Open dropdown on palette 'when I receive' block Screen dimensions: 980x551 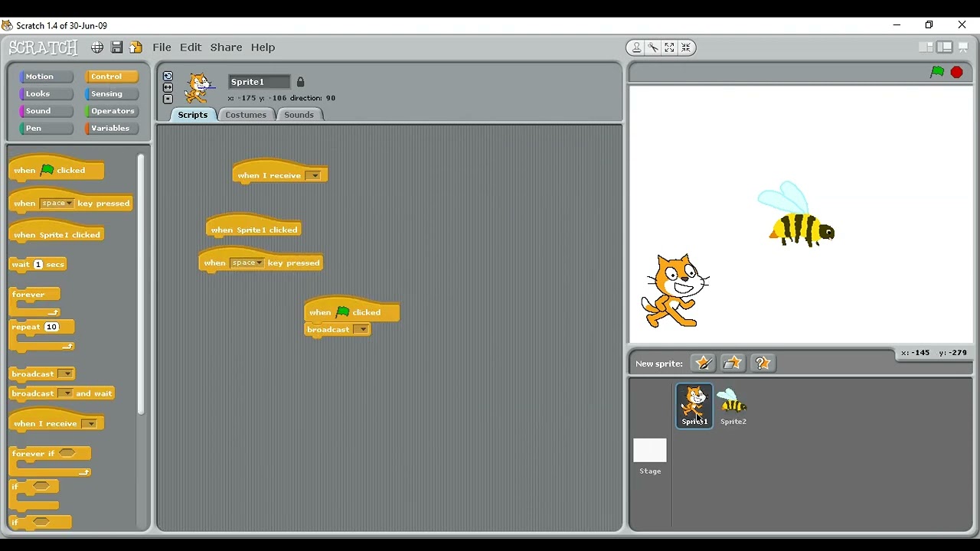pos(90,424)
